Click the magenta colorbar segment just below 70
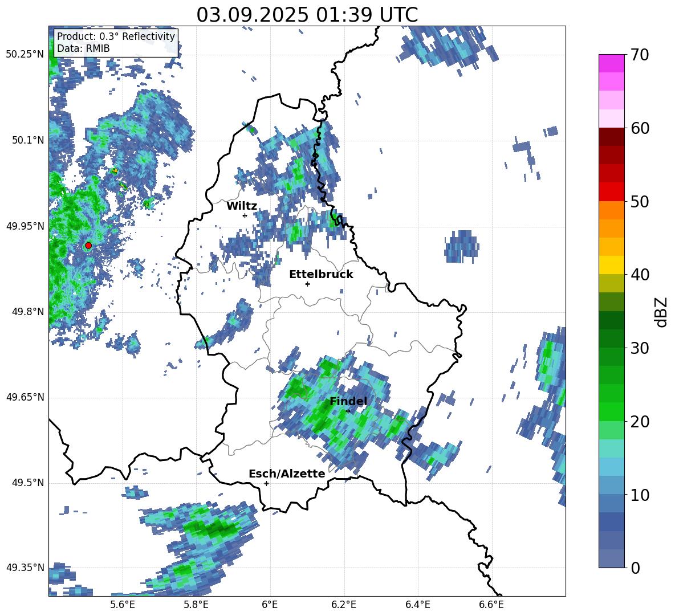 (x=611, y=63)
